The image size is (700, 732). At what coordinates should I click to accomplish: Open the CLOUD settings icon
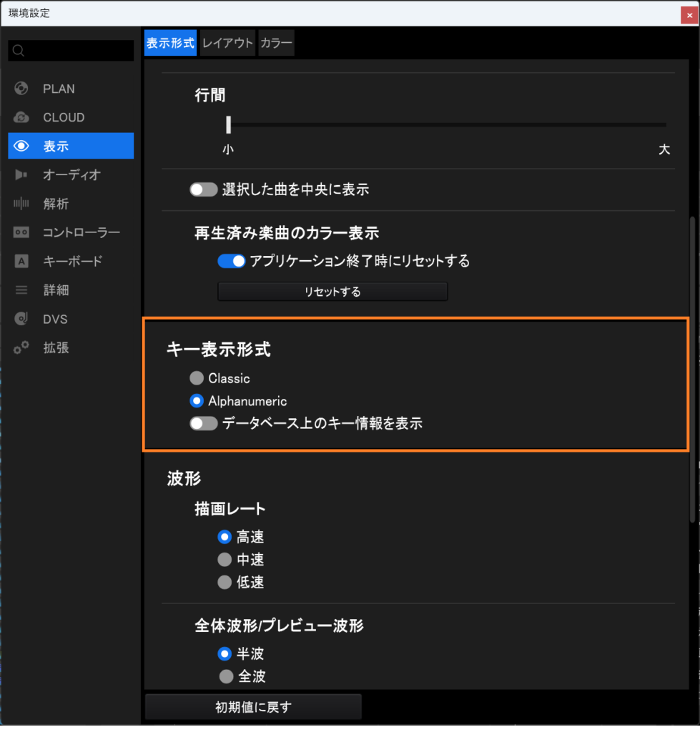[21, 118]
